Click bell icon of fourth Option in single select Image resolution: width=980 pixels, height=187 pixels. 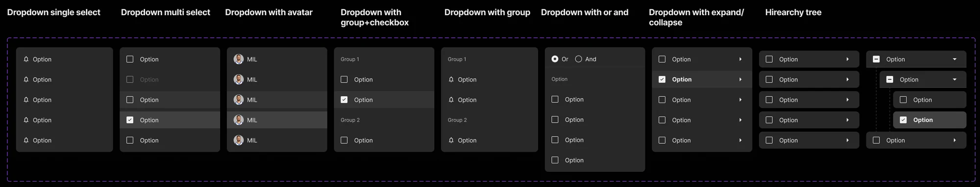click(x=26, y=120)
